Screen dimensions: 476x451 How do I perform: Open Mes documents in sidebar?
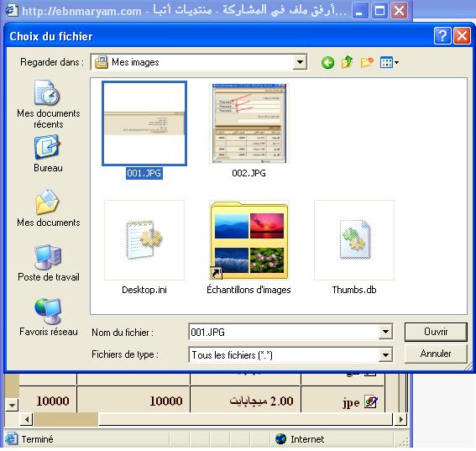[48, 208]
